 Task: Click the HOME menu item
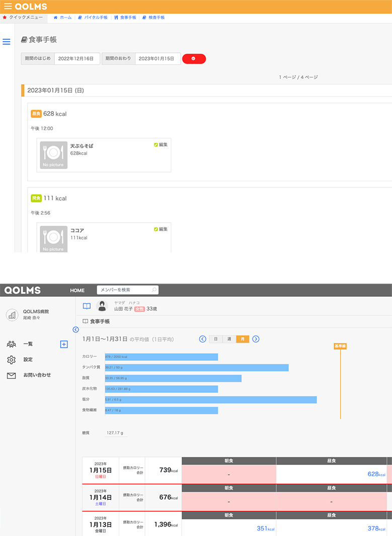(x=77, y=291)
